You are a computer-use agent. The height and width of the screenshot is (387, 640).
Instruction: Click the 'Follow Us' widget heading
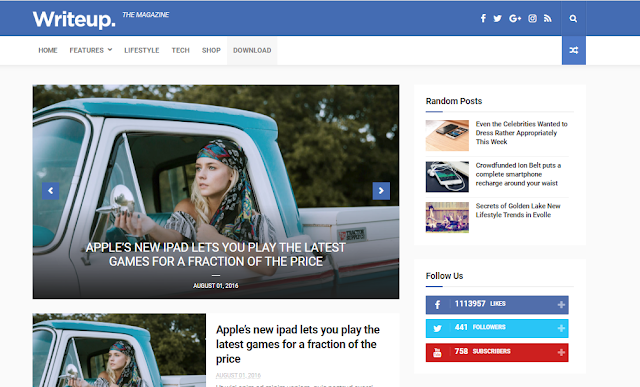444,276
